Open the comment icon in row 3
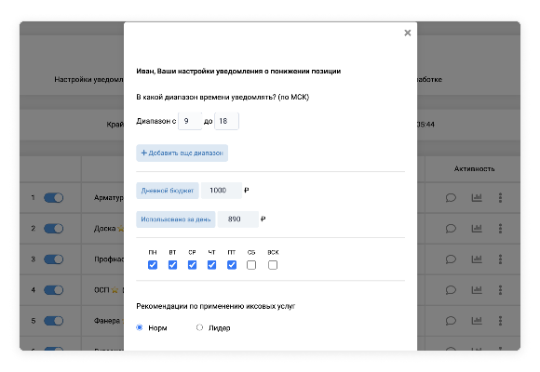The height and width of the screenshot is (372, 540). pos(451,259)
